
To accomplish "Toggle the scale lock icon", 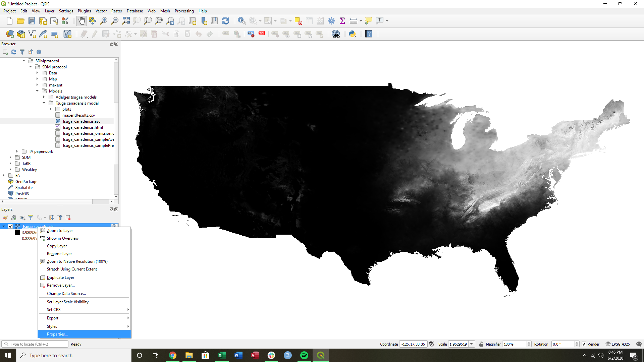I will 481,344.
